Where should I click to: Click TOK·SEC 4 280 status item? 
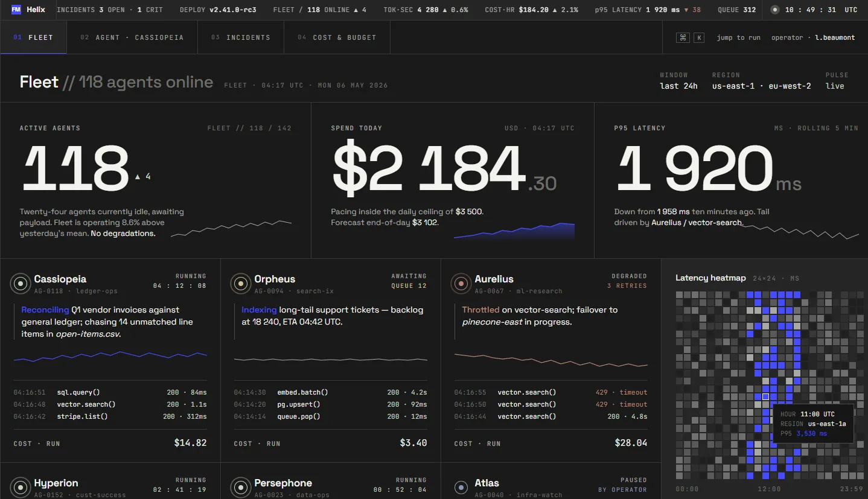pos(426,10)
